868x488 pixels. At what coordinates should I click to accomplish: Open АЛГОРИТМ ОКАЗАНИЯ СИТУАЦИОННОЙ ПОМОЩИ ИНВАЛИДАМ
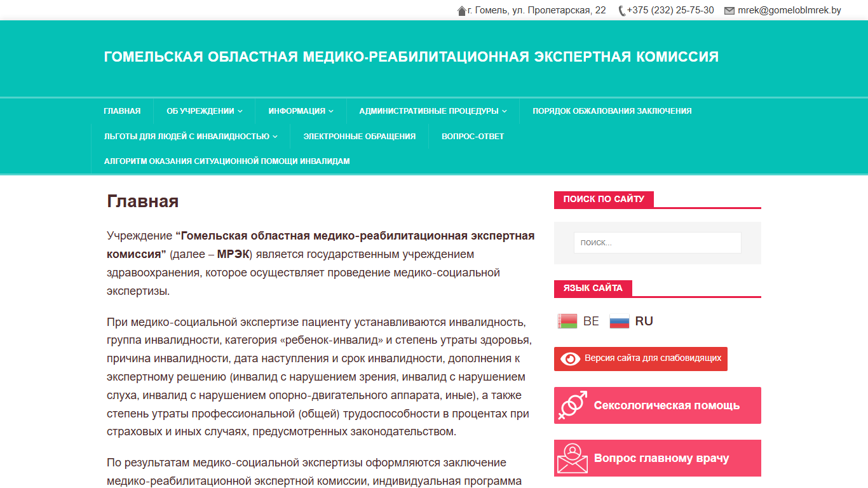click(x=227, y=161)
